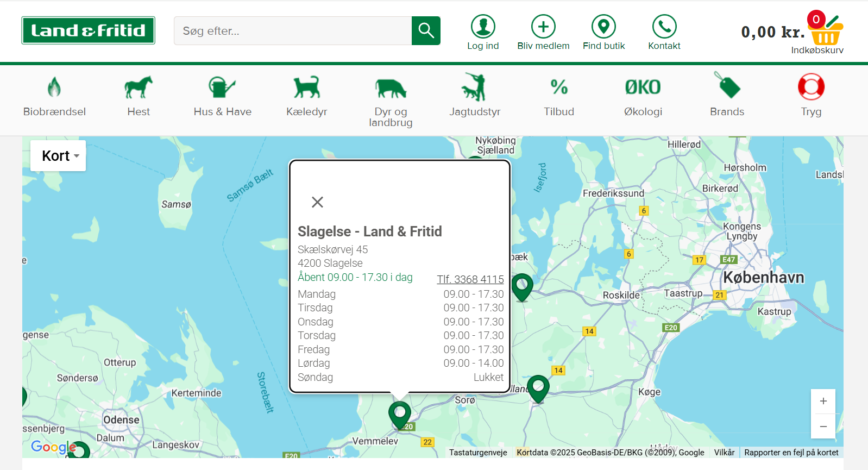Zoom in on the map
868x470 pixels.
(823, 401)
